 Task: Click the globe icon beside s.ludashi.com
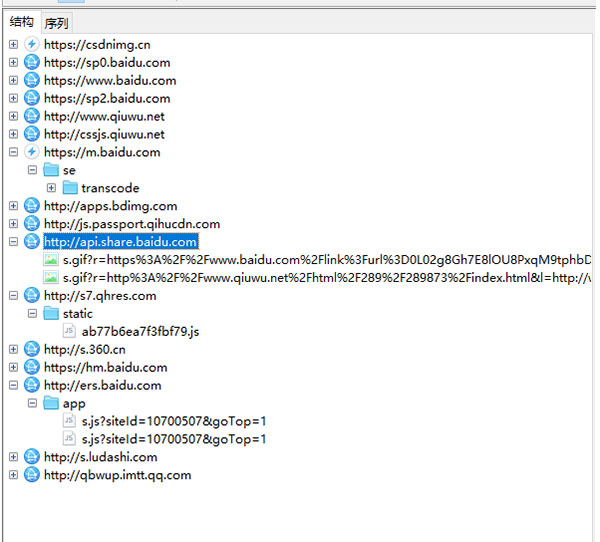[x=32, y=457]
